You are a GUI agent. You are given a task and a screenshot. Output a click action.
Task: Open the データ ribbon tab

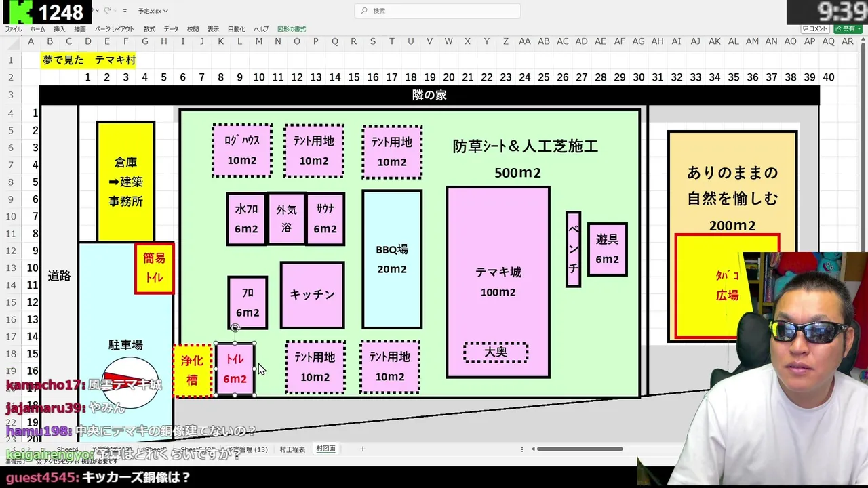click(171, 29)
